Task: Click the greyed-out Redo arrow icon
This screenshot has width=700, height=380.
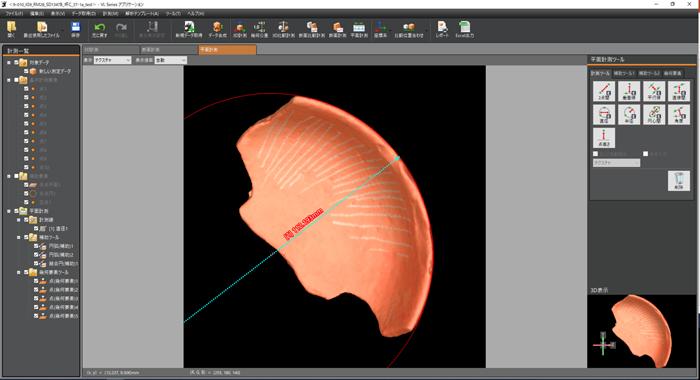Action: [x=121, y=29]
